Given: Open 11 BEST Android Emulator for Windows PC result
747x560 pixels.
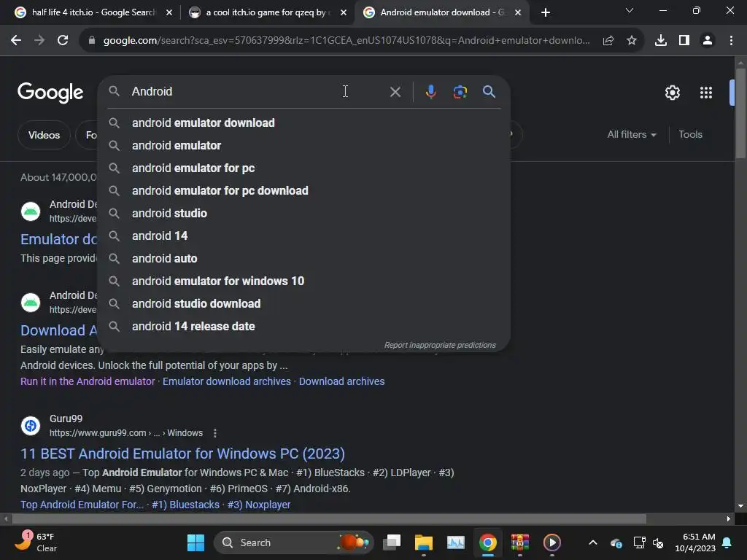Looking at the screenshot, I should (182, 454).
